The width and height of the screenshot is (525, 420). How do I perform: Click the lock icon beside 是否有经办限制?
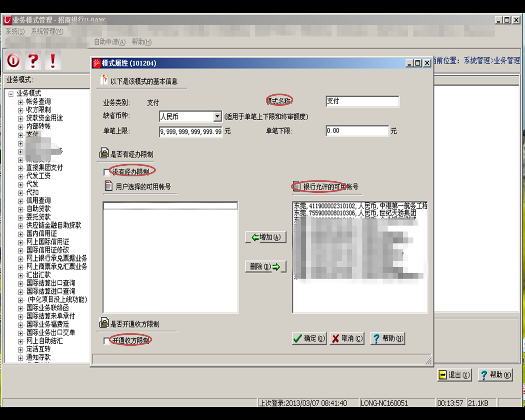104,154
